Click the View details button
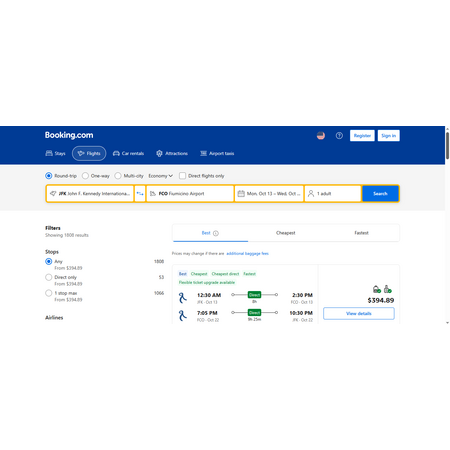 tap(359, 314)
